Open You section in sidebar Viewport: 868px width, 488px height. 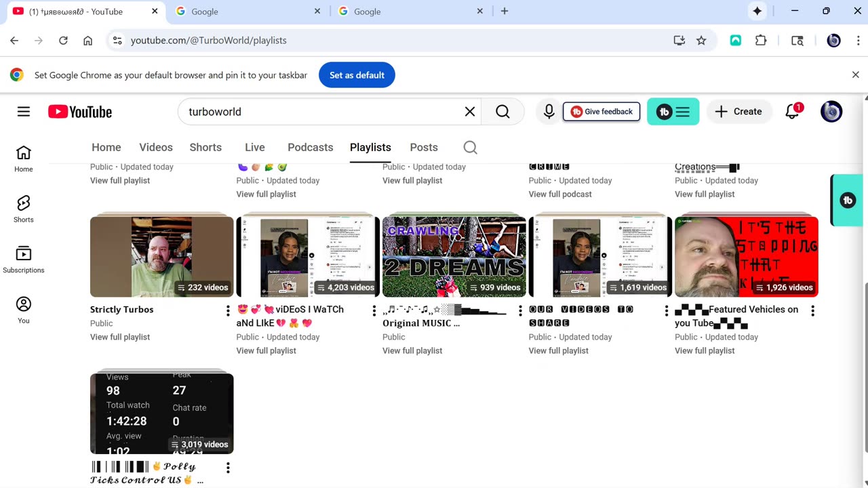pyautogui.click(x=24, y=310)
